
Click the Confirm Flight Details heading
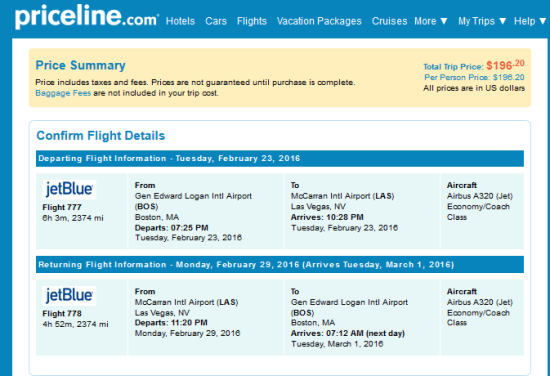tap(101, 136)
